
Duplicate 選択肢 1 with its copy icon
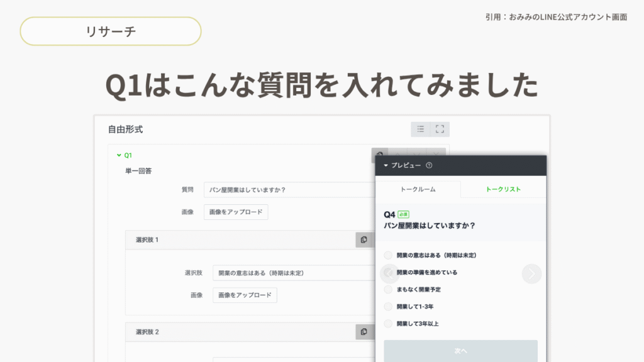(x=364, y=240)
